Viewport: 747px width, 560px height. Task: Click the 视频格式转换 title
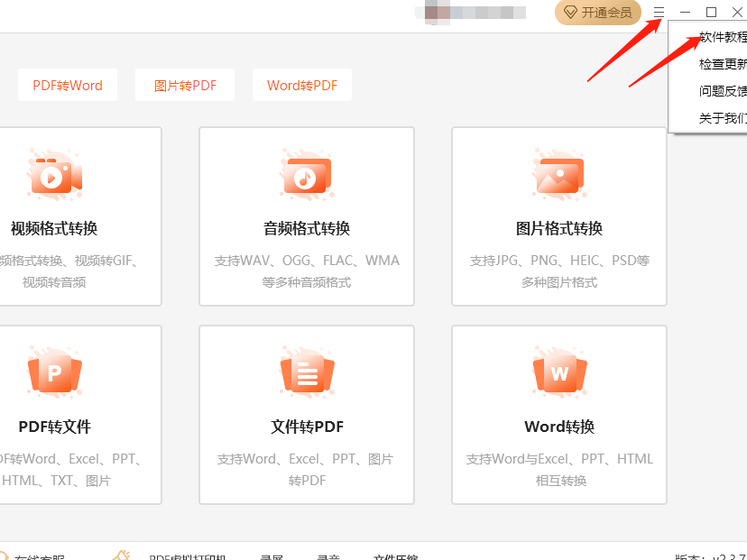tap(54, 228)
